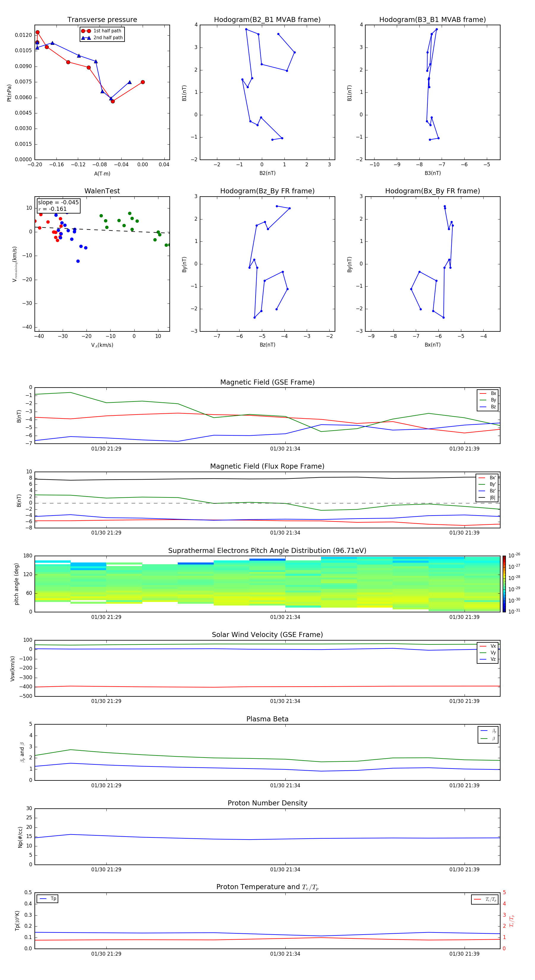This screenshot has width=535, height=980.
Task: Select the 'Bx(nT)' hodogram x-axis label
Action: tap(432, 345)
